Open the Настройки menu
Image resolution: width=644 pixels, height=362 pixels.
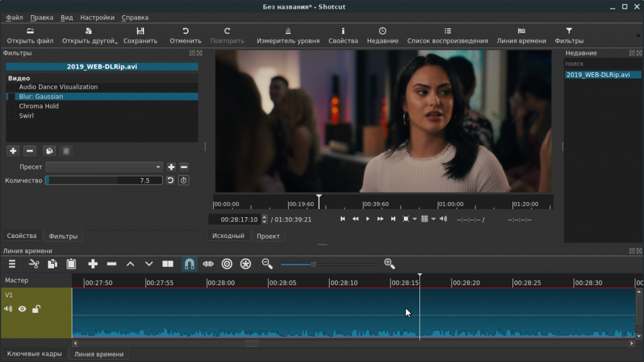click(x=97, y=18)
